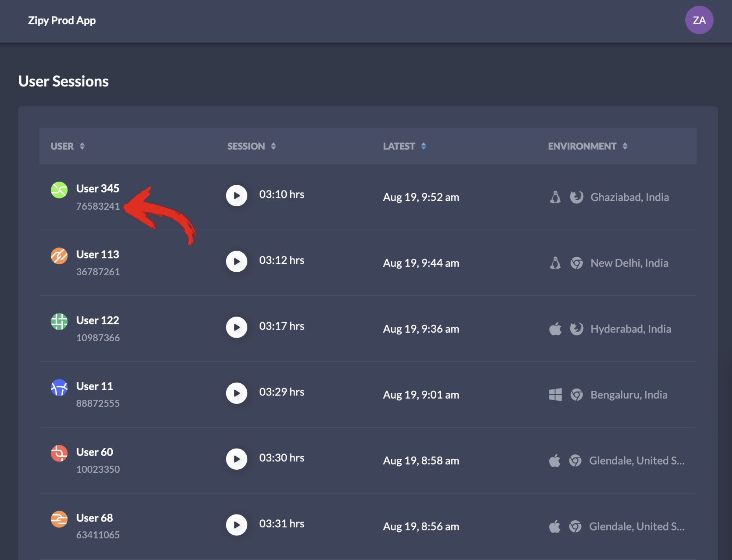Play User 11's 03:29 hrs session
732x560 pixels.
click(x=236, y=393)
